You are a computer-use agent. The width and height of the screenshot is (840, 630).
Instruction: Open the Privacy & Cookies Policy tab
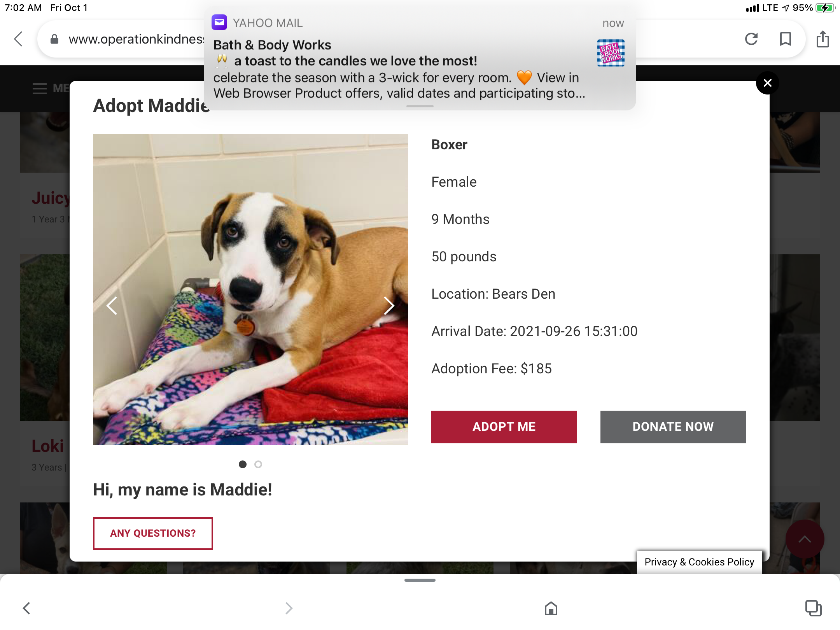pos(699,562)
